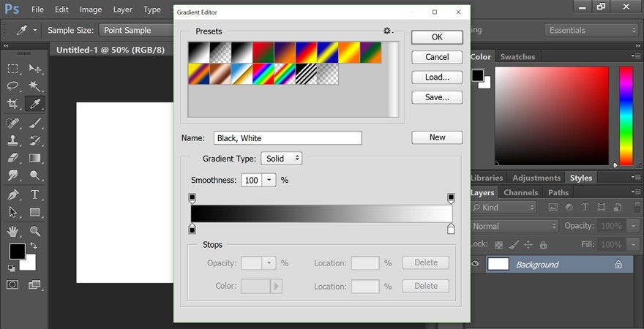Image resolution: width=644 pixels, height=329 pixels.
Task: Expand the Smoothness value dropdown arrow
Action: (269, 180)
